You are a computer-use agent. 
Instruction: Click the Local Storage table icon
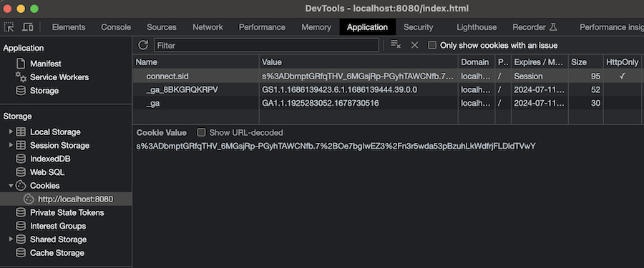tap(21, 131)
